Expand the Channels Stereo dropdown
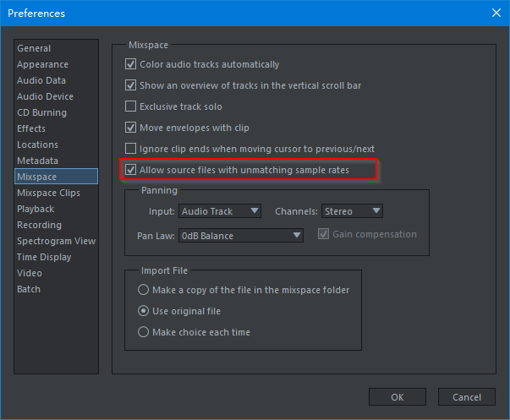510x420 pixels. pos(352,210)
